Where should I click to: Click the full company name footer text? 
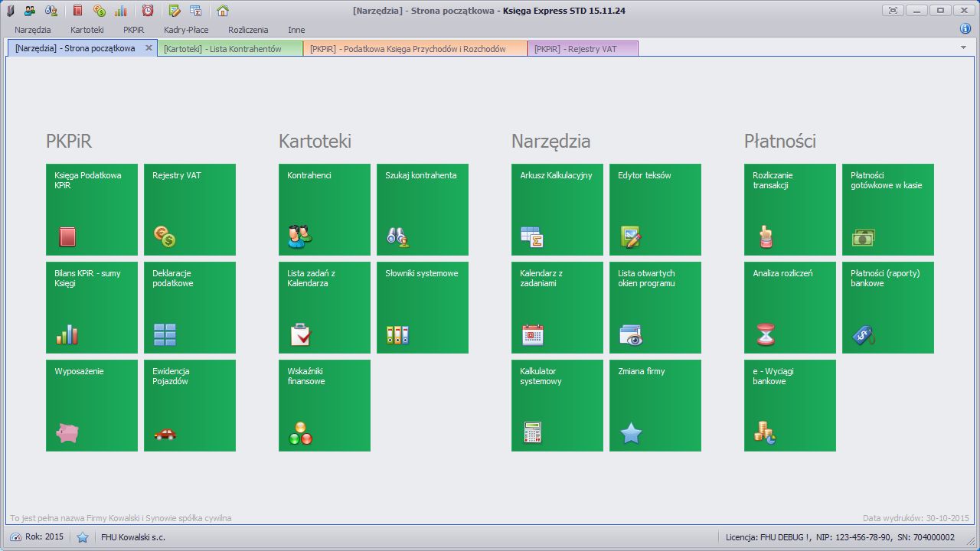pos(120,518)
